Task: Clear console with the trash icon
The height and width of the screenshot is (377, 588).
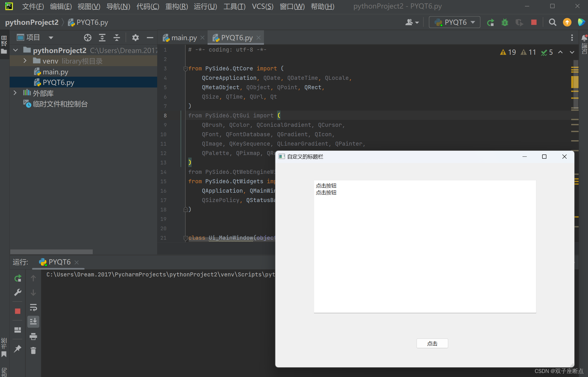Action: pyautogui.click(x=33, y=350)
